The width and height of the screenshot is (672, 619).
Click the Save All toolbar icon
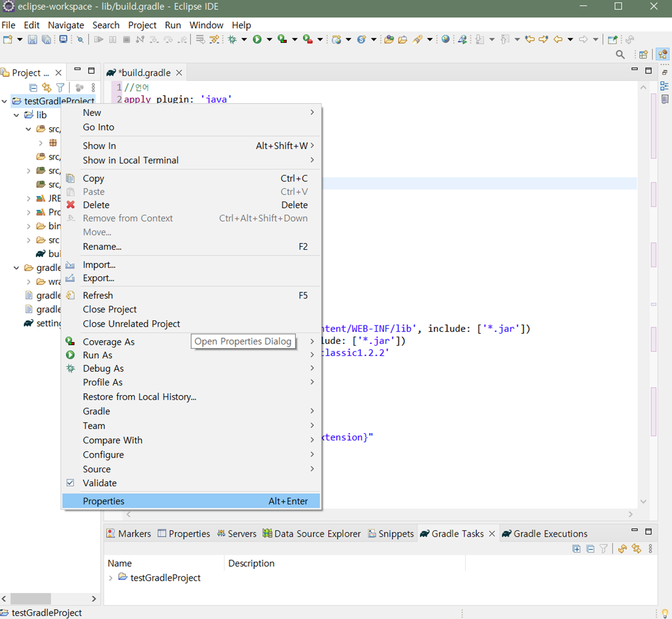click(46, 39)
